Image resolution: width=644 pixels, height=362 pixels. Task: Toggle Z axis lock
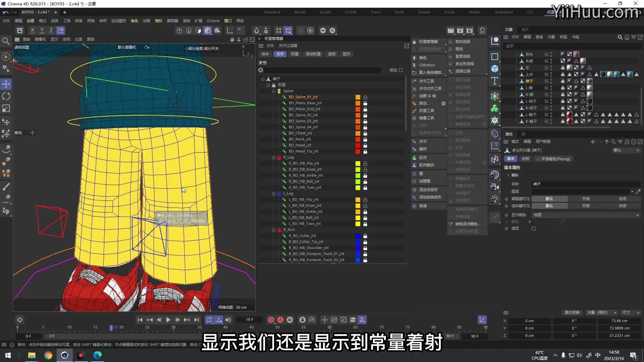(51, 31)
